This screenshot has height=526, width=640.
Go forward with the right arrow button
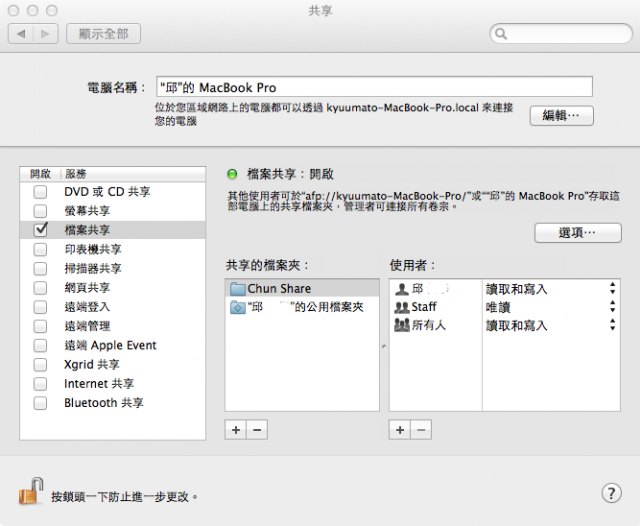pos(45,33)
